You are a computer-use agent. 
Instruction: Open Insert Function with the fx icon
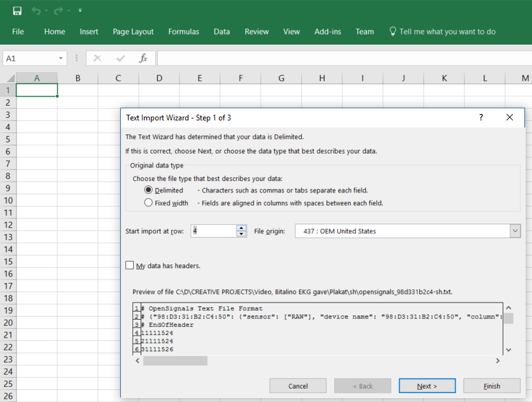point(144,57)
